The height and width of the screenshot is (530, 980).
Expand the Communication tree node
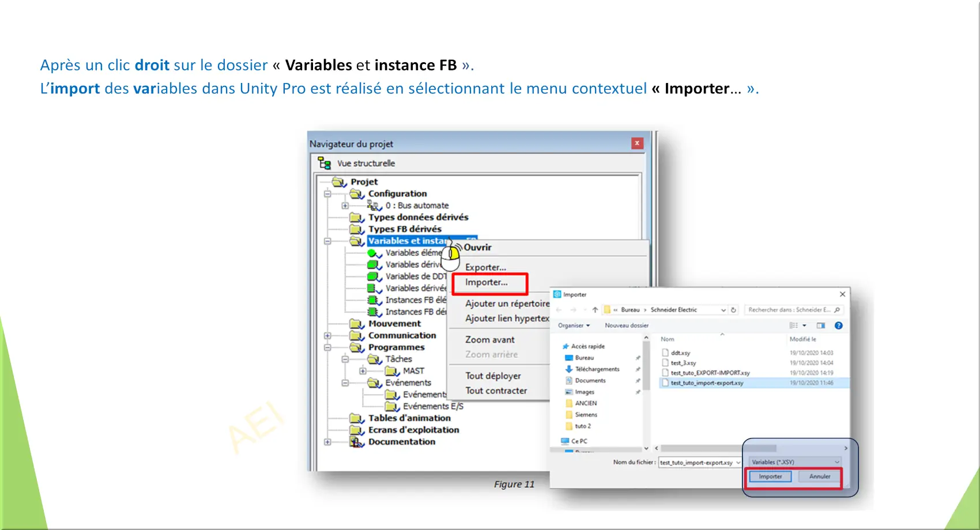point(327,336)
